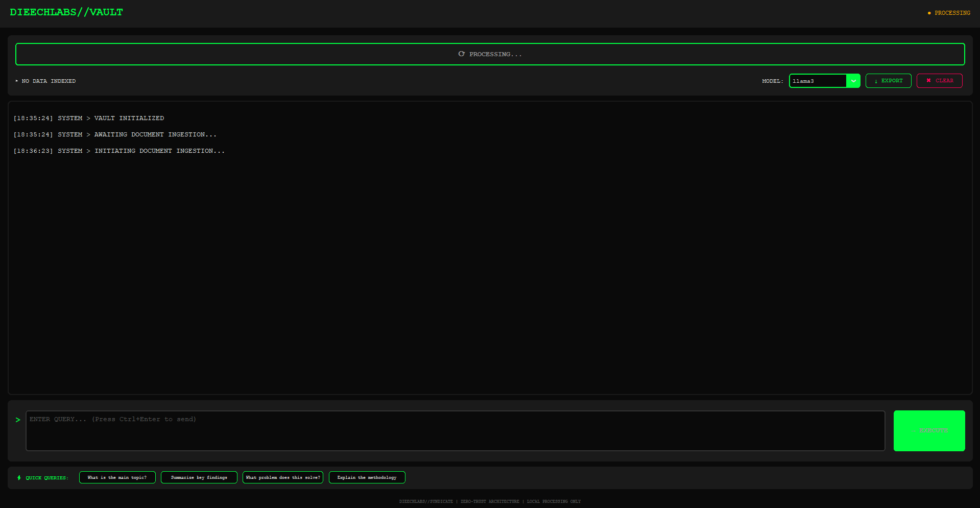The image size is (980, 508).
Task: Click the DIEECHLABS//VAULT header title
Action: point(66,12)
